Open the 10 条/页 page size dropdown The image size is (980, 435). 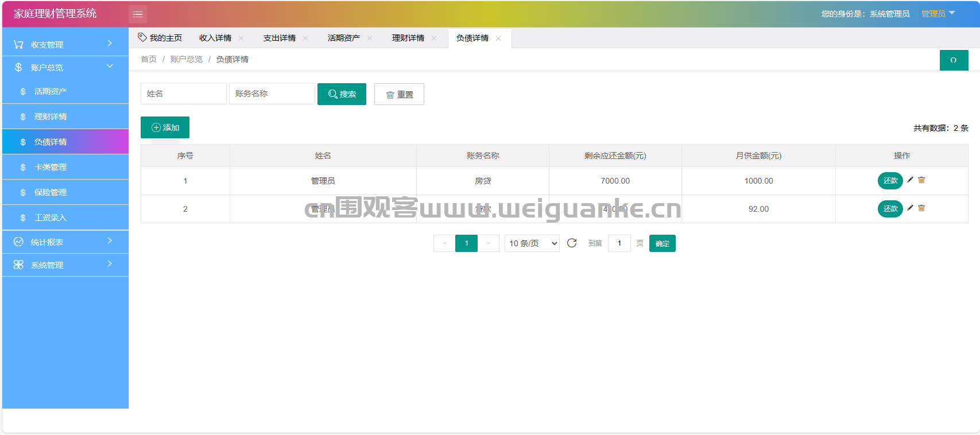point(532,243)
